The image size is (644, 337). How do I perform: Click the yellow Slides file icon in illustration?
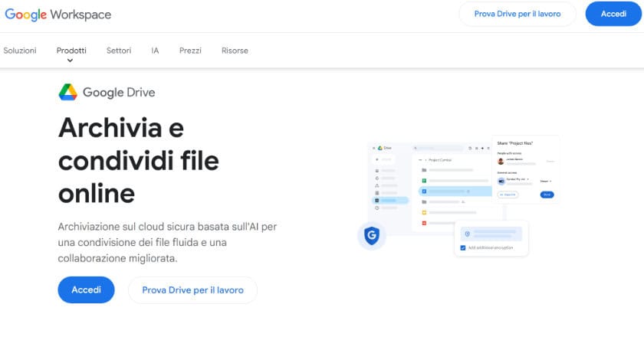pyautogui.click(x=424, y=213)
